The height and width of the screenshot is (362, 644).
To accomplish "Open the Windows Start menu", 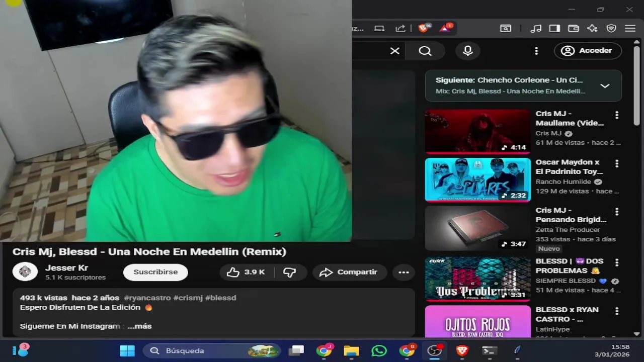I will pyautogui.click(x=127, y=350).
